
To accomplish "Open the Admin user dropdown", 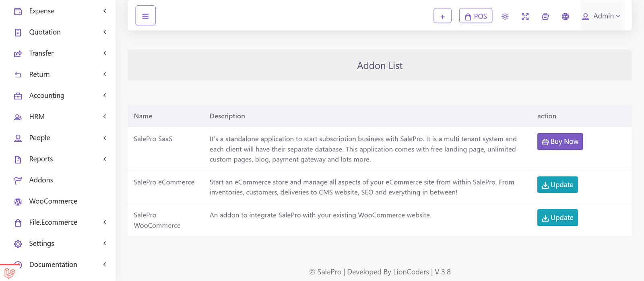I will click(x=602, y=16).
